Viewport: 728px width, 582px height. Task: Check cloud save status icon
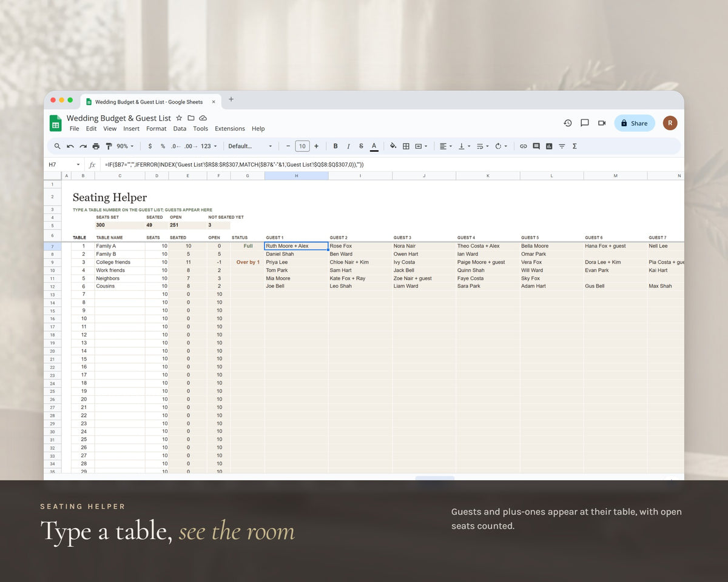tap(203, 118)
